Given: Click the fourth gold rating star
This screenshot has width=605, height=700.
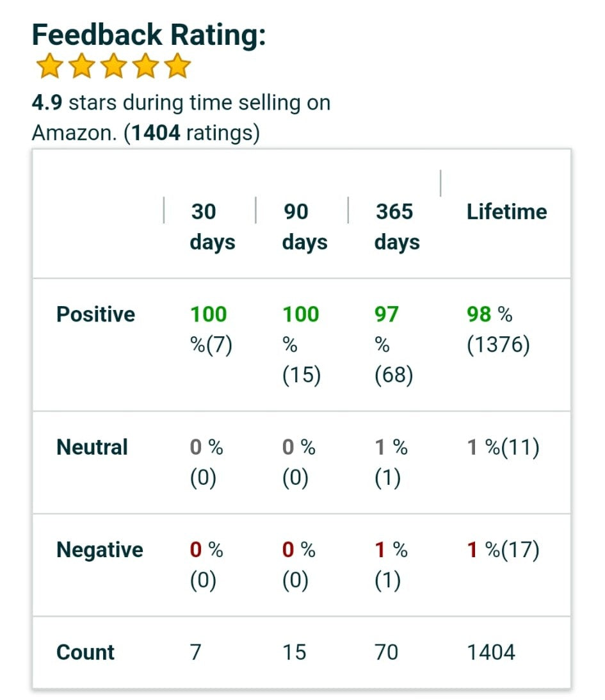Looking at the screenshot, I should point(146,67).
